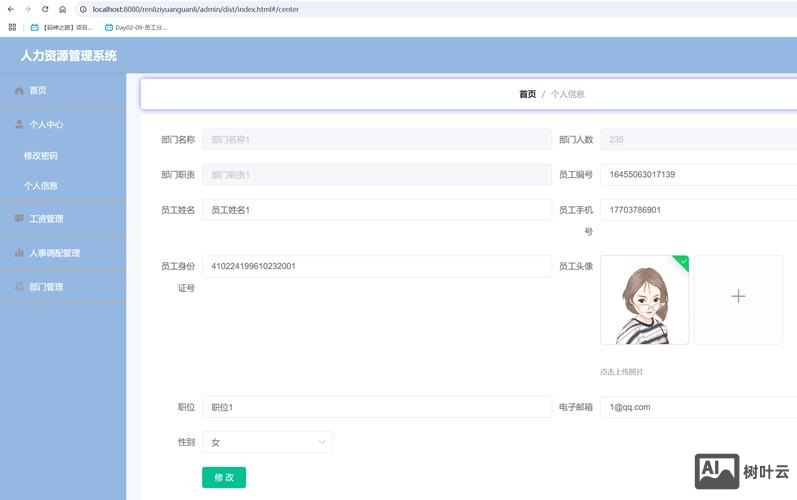Click the disabled 部门人数 field showing 235
The height and width of the screenshot is (500, 797).
(698, 139)
